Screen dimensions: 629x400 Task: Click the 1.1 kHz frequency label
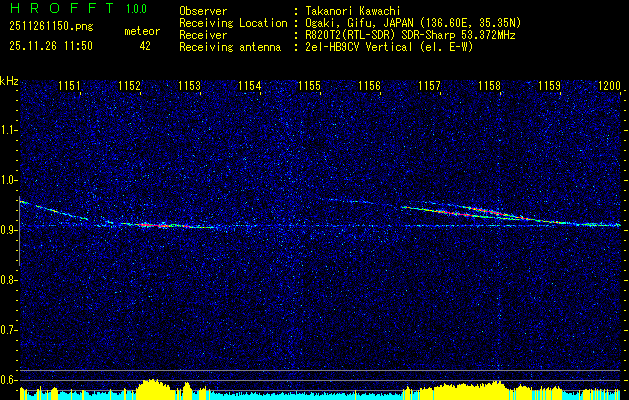pos(8,130)
